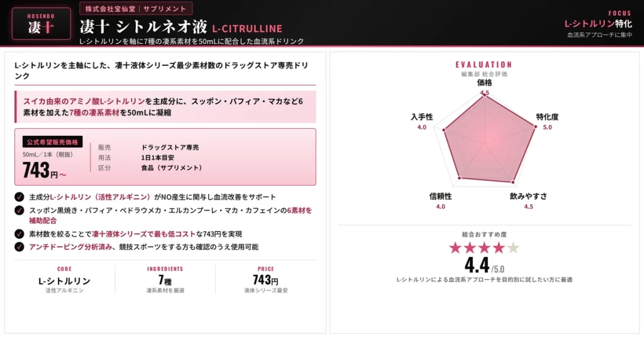Click the 4.4/5.0 overall score
644x338 pixels.
tap(484, 265)
